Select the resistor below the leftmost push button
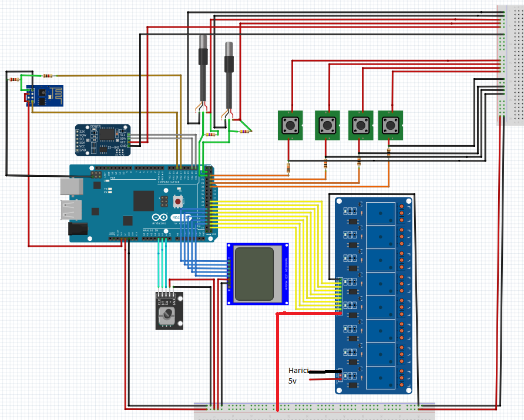The height and width of the screenshot is (420, 524). (288, 168)
